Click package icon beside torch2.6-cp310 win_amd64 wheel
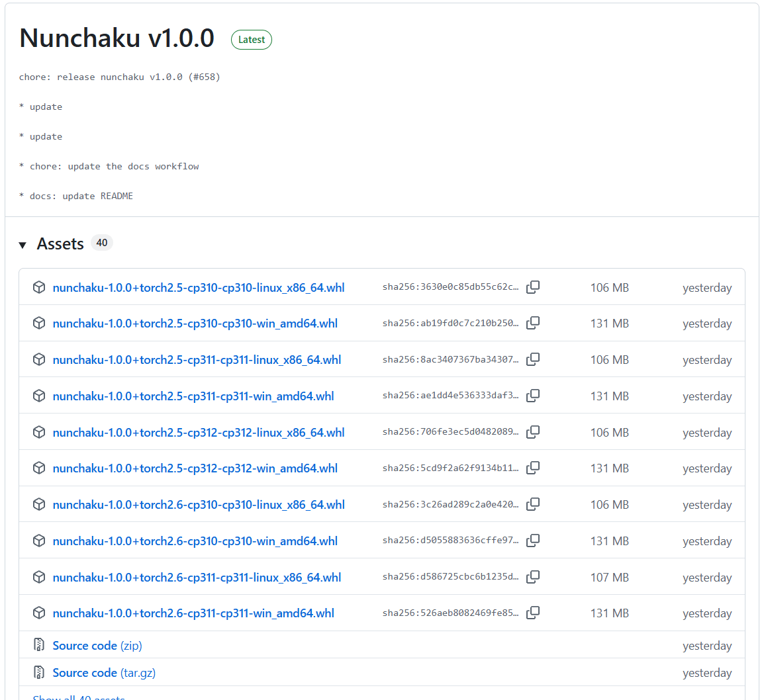 [39, 541]
